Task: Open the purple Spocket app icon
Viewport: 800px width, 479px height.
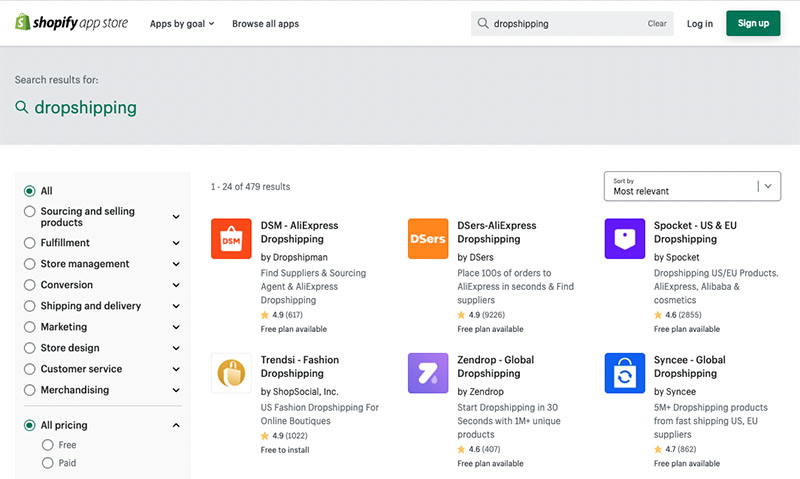Action: click(x=625, y=239)
